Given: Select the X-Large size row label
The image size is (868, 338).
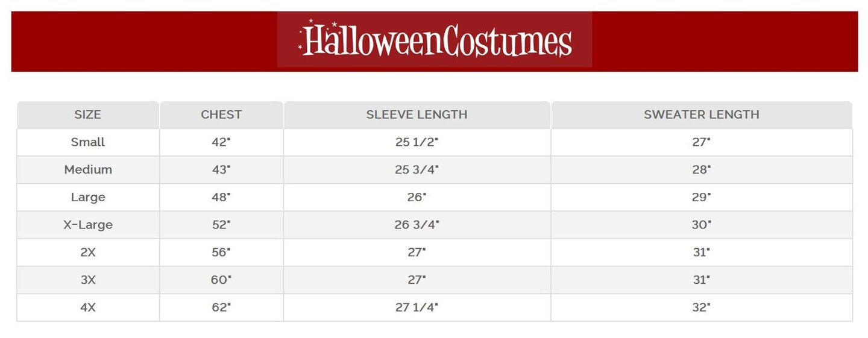Looking at the screenshot, I should pyautogui.click(x=88, y=225).
